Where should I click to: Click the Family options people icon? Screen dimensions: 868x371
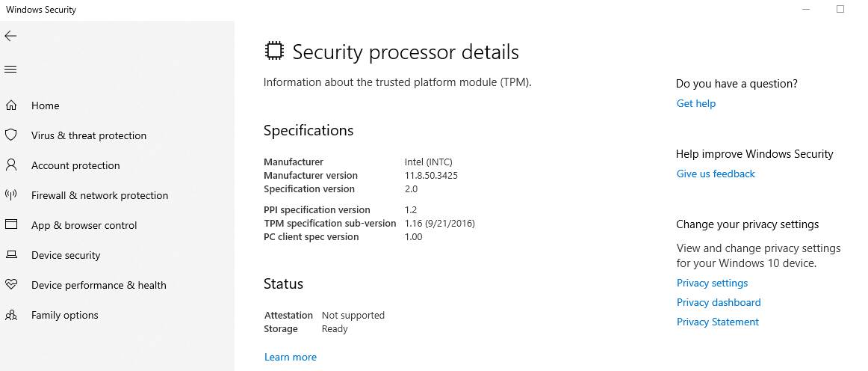[x=11, y=315]
